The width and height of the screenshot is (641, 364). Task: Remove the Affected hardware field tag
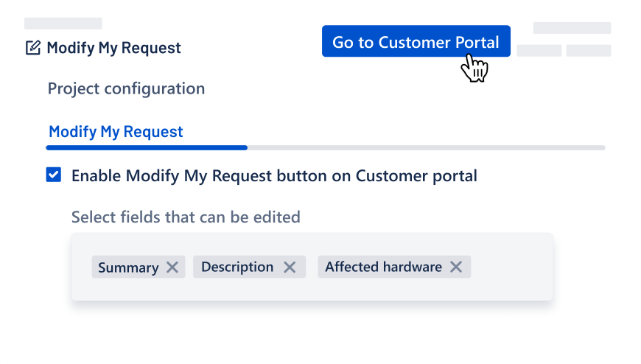click(456, 267)
